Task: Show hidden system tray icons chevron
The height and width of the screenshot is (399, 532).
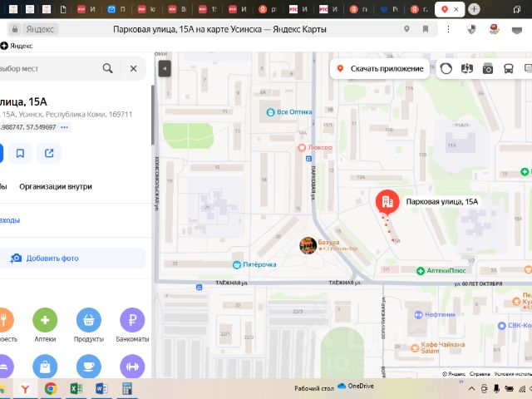Action: pos(471,389)
